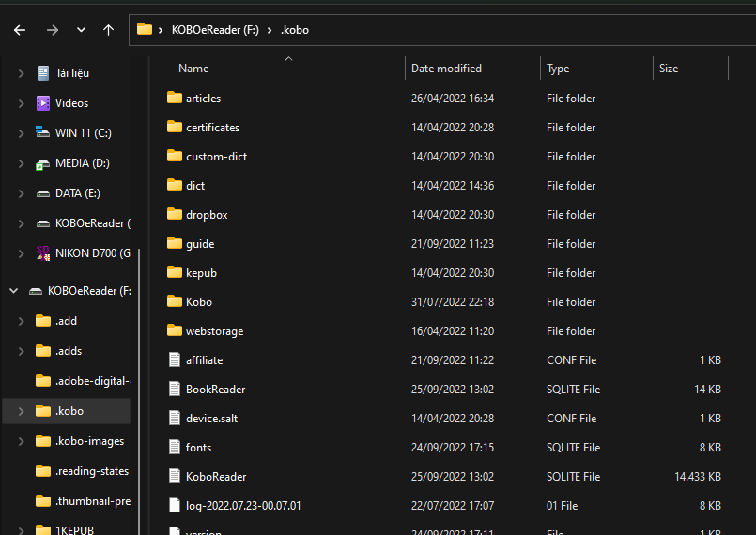Expand the .add folder in the tree
The width and height of the screenshot is (756, 535).
pyautogui.click(x=21, y=321)
